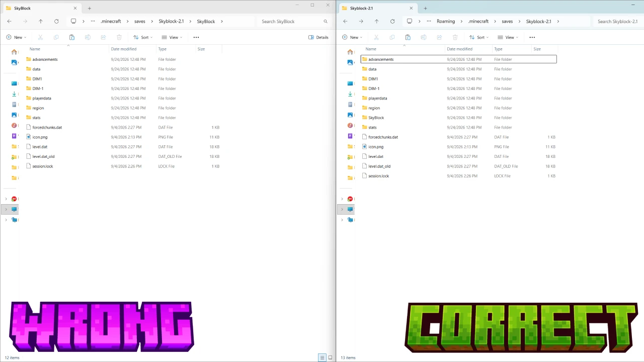The height and width of the screenshot is (362, 644).
Task: Go back in the right Skyblock-2.1 window
Action: 345,21
